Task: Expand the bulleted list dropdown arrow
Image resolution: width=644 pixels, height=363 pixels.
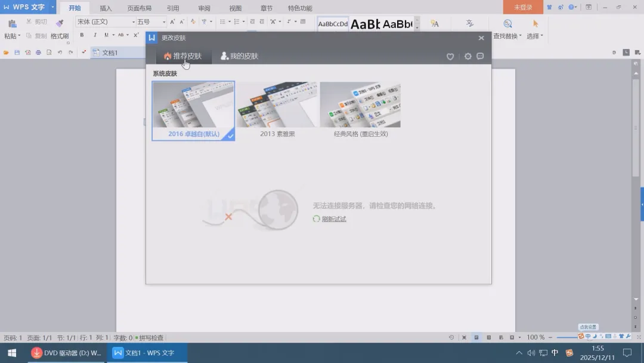Action: tap(229, 21)
